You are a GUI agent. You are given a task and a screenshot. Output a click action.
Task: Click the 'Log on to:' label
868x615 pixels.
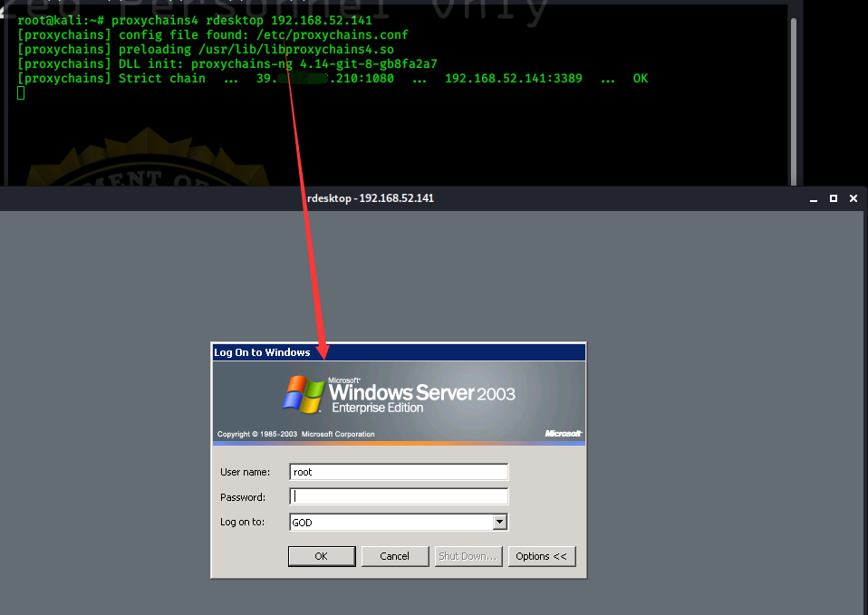(x=242, y=522)
